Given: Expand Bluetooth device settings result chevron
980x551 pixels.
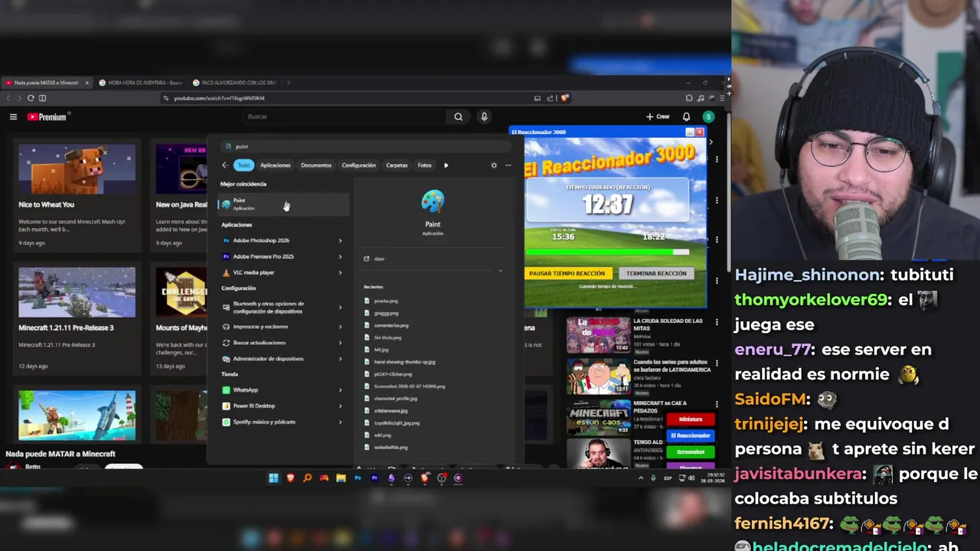Looking at the screenshot, I should (x=341, y=308).
